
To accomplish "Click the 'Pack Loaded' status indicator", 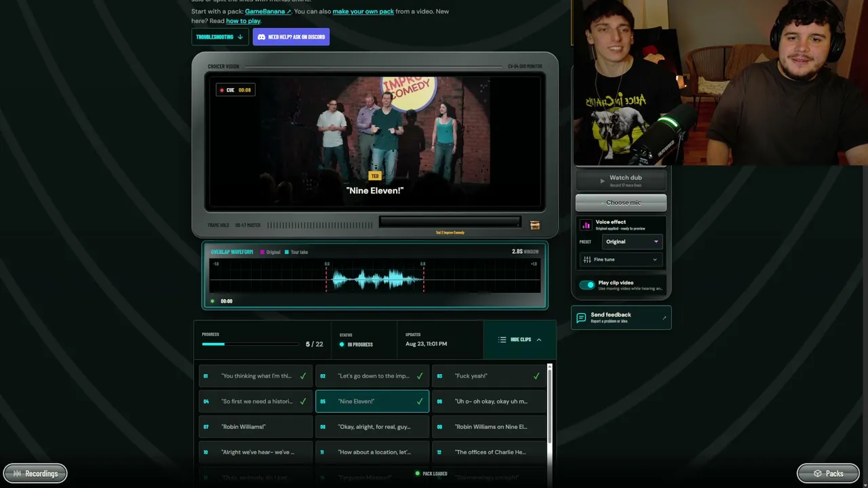I will pos(431,474).
